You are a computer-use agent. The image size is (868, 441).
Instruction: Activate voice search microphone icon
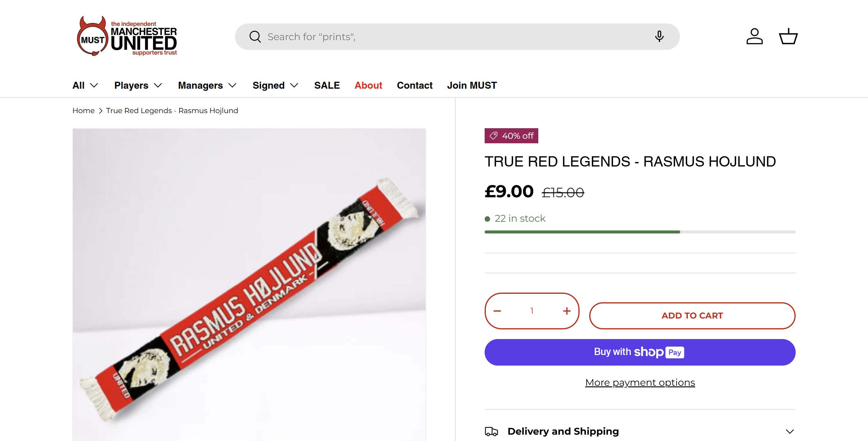659,36
